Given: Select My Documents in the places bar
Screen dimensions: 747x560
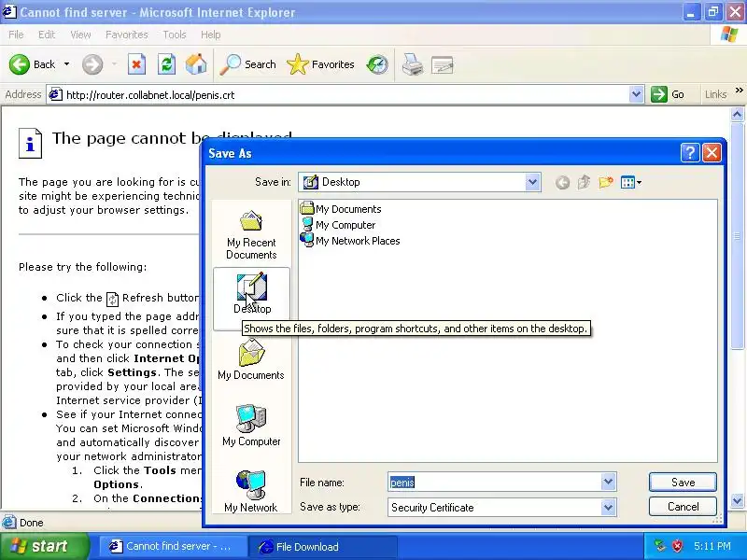Looking at the screenshot, I should 251,360.
